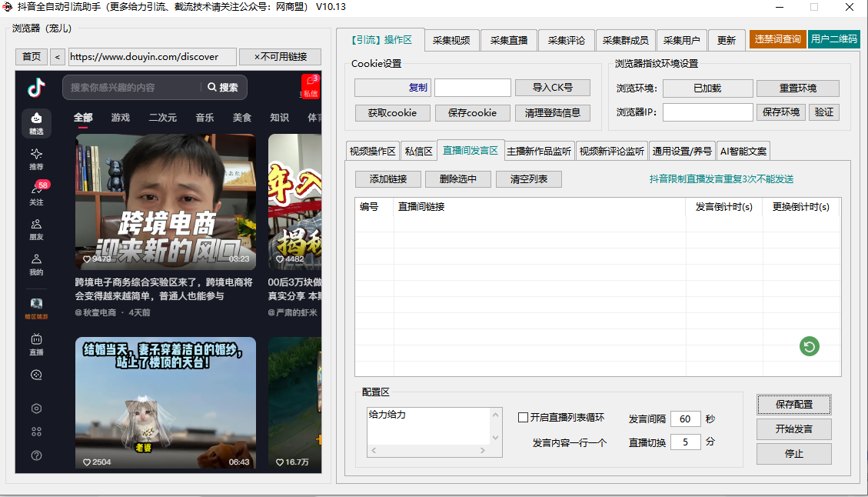Switch to the 采集评论 tab

pos(567,41)
